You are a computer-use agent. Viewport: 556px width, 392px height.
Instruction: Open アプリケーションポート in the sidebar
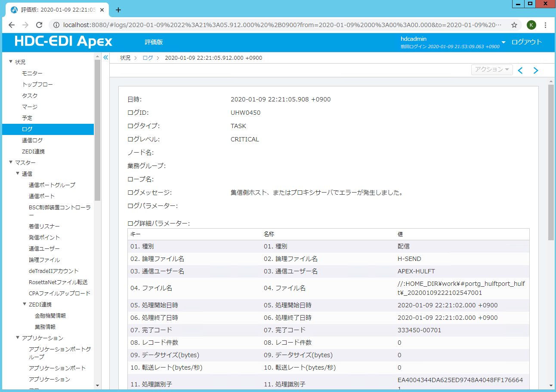pos(57,368)
